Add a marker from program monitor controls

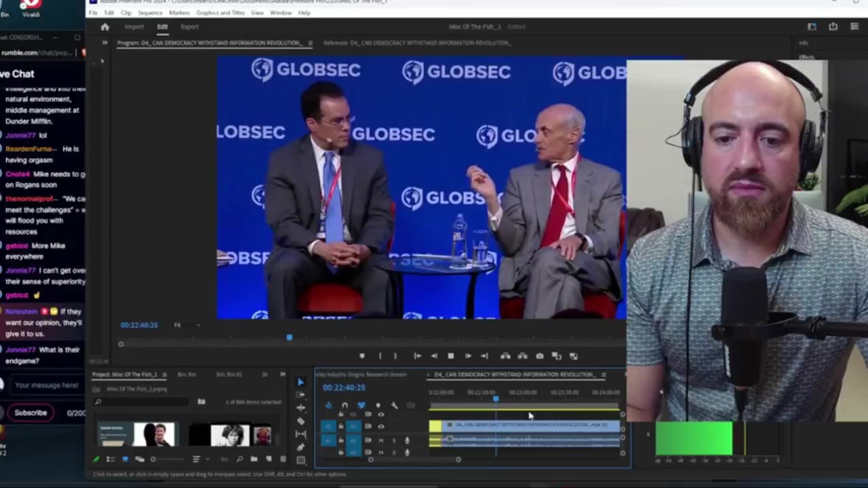tap(361, 356)
